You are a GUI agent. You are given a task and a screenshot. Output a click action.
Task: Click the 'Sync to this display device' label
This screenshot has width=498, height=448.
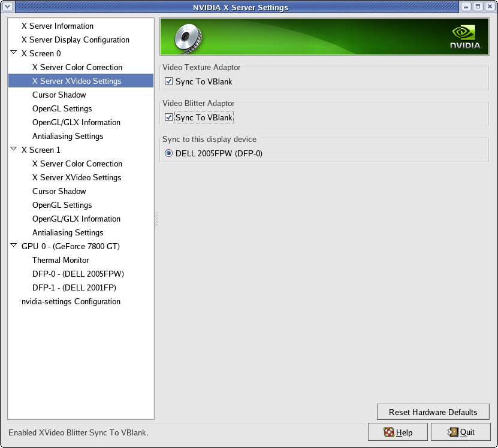(x=209, y=140)
